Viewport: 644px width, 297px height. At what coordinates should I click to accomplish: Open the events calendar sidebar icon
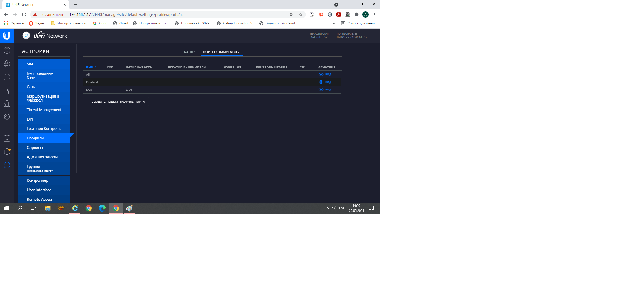click(x=7, y=138)
